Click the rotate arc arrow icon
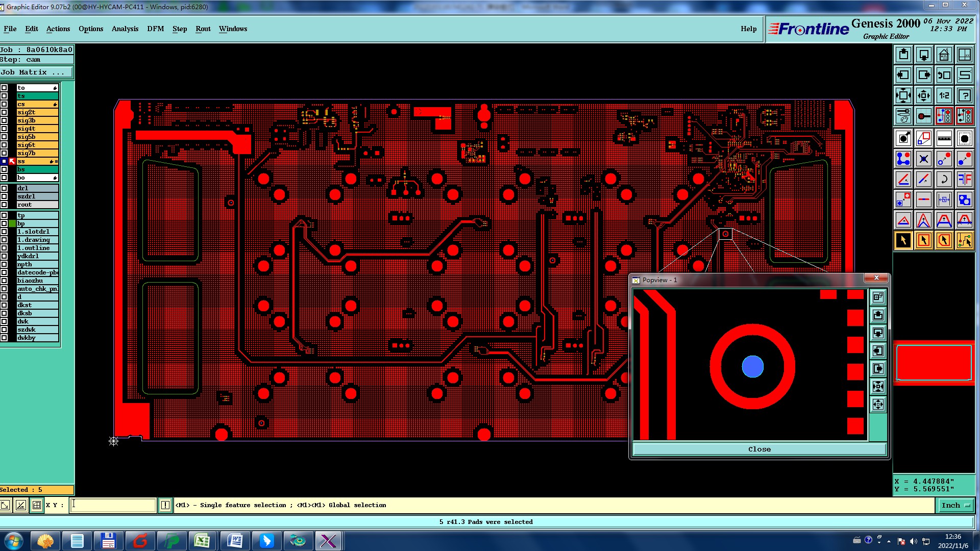The image size is (980, 551). click(944, 179)
